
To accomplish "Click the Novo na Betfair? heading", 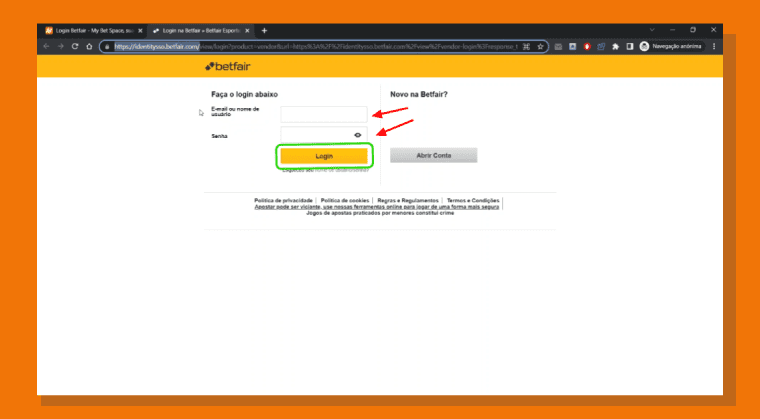I will point(419,95).
